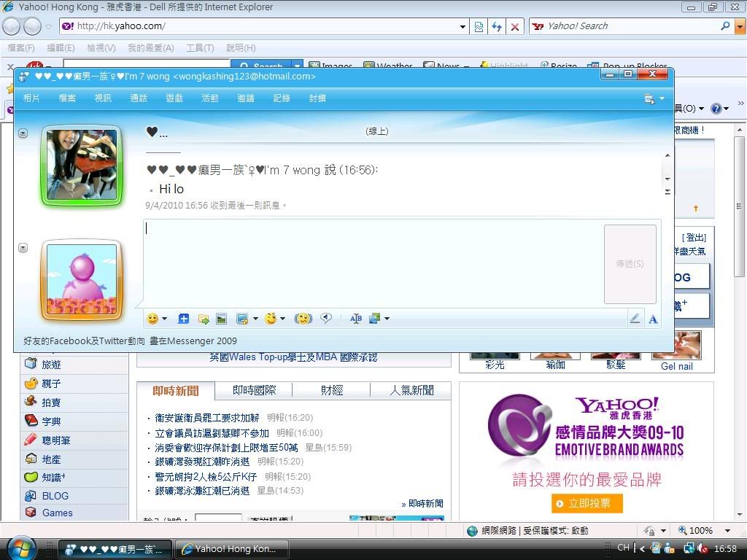Expand the address bar URL dropdown
Image resolution: width=747 pixels, height=560 pixels.
(462, 26)
